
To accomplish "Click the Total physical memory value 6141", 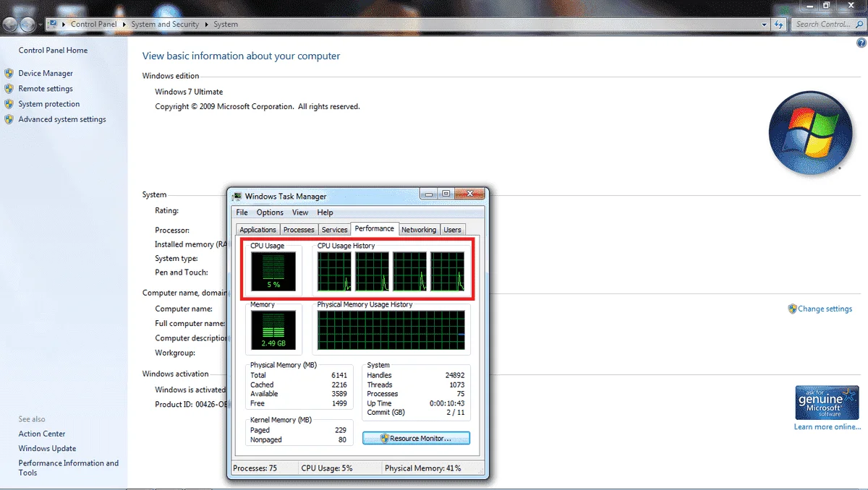I will point(339,375).
